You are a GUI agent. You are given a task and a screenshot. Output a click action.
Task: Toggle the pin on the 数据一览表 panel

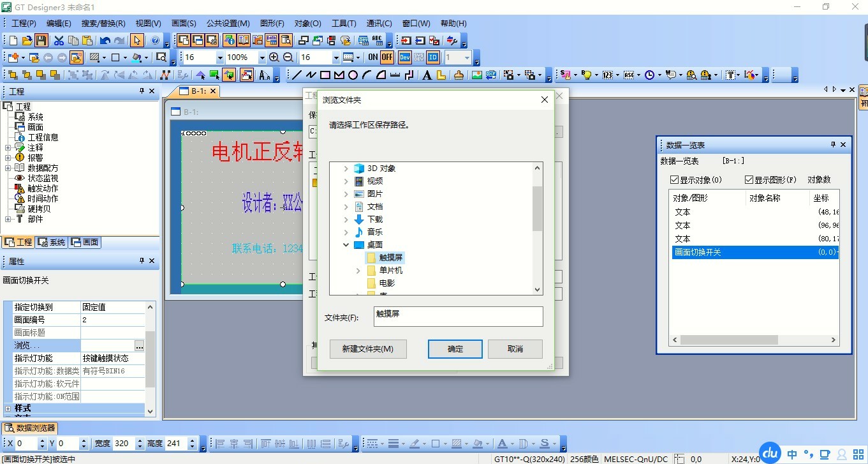[833, 145]
